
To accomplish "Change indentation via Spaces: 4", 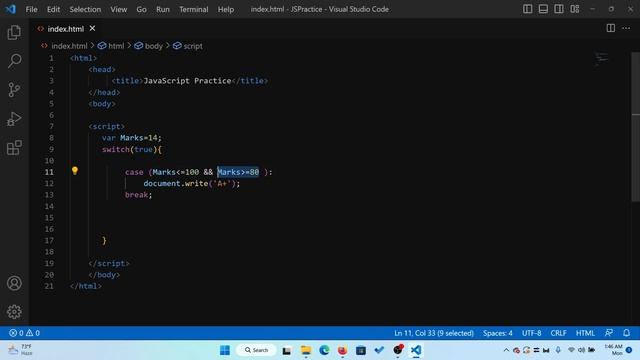I will (x=498, y=333).
